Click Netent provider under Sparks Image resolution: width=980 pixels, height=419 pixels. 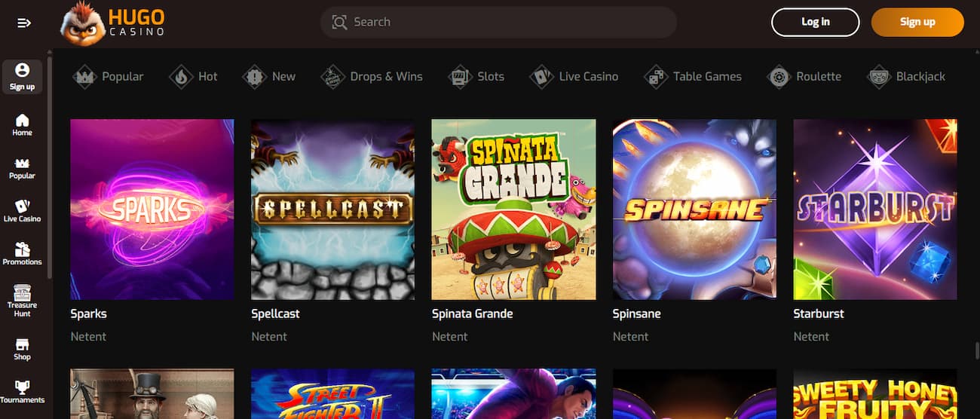click(x=88, y=337)
